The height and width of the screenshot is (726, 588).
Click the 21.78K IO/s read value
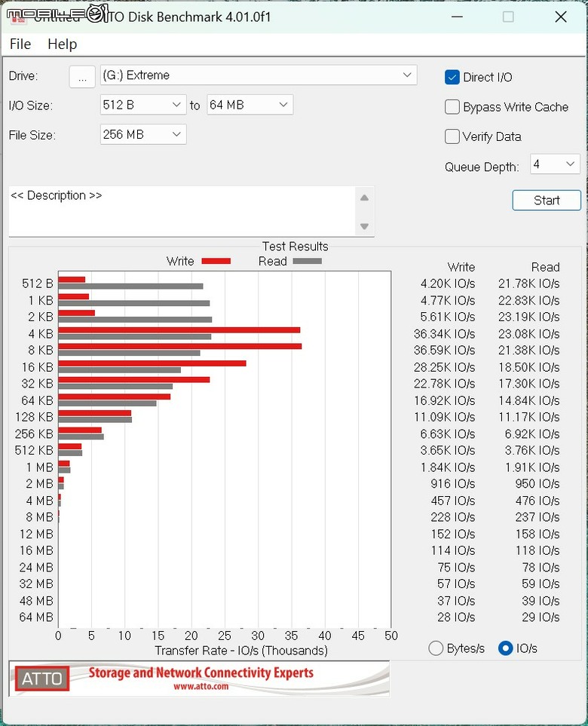pos(528,283)
